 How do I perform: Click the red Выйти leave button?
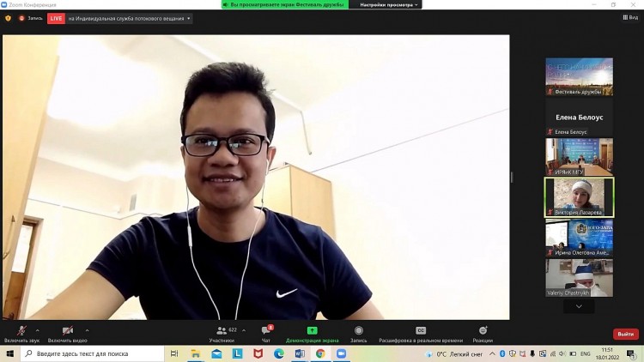(625, 334)
